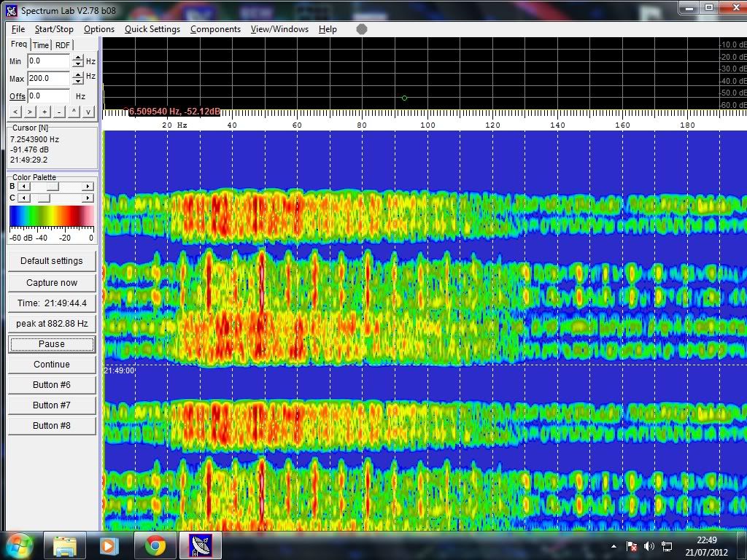
Task: Click the gray octagon indicator in the menu bar
Action: pos(362,29)
